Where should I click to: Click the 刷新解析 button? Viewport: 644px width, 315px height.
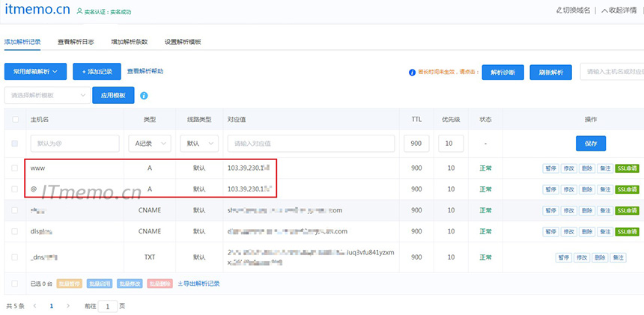pyautogui.click(x=550, y=73)
